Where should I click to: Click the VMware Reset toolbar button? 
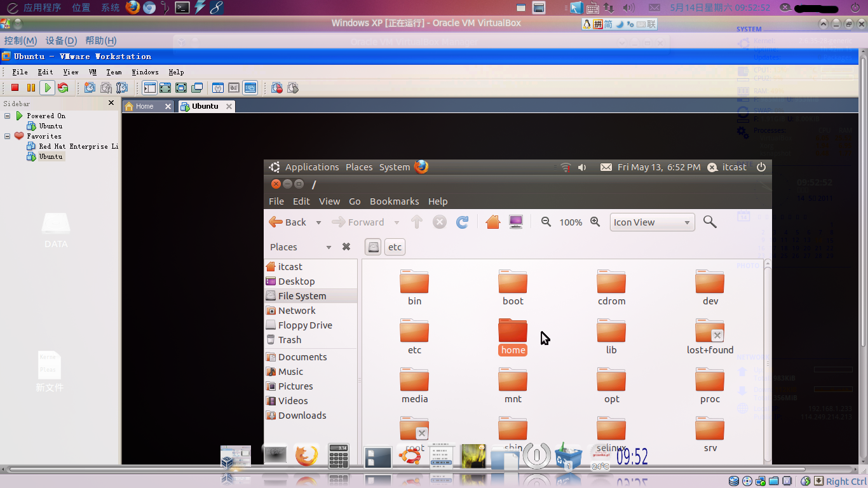[63, 88]
